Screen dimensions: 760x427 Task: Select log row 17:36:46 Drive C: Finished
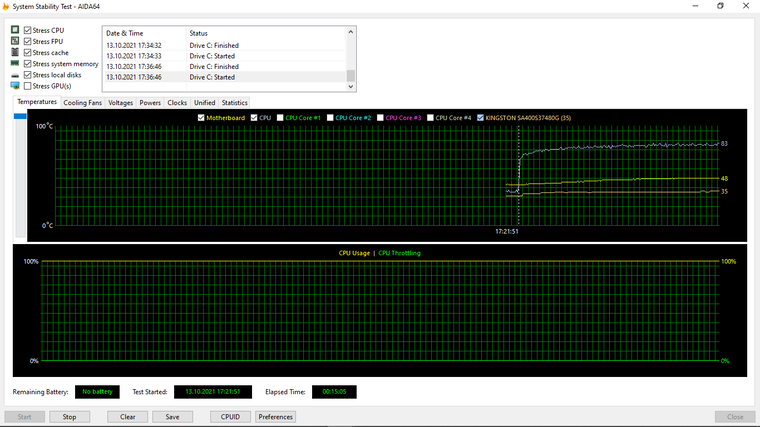tap(225, 66)
